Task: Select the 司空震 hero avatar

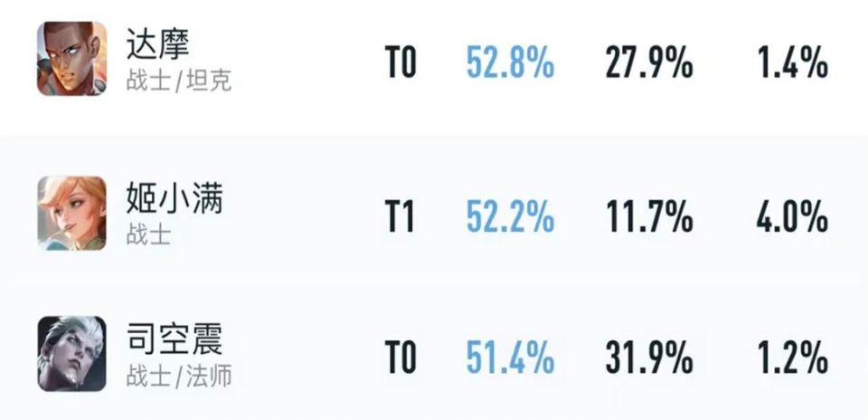Action: 71,353
